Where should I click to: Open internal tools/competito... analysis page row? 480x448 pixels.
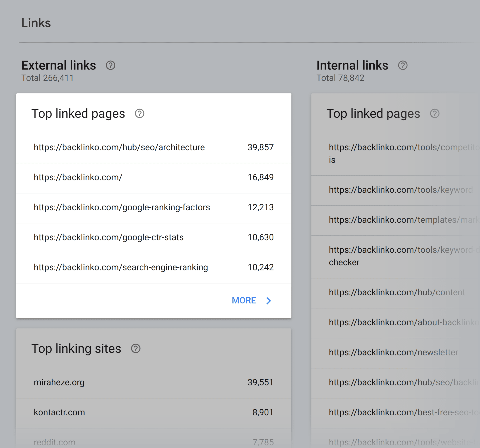click(x=396, y=154)
